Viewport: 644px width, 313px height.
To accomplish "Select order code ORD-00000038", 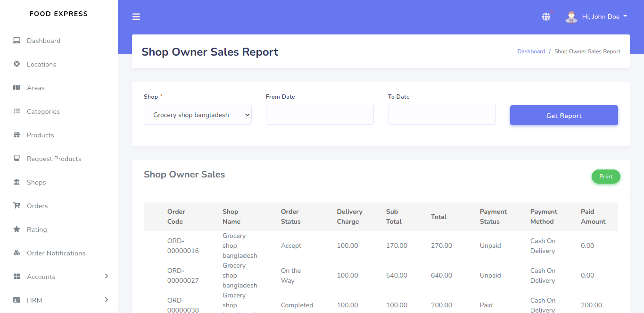I will coord(183,305).
